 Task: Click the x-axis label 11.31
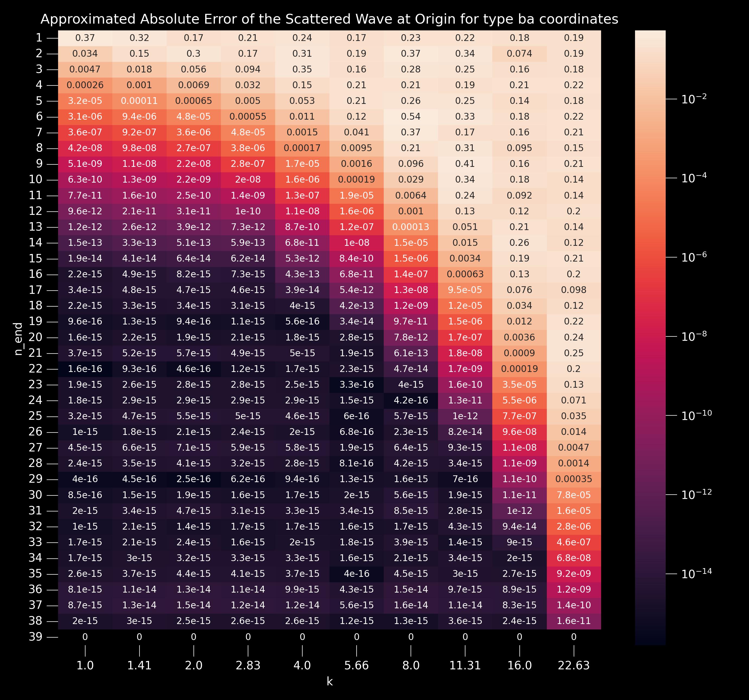point(465,666)
